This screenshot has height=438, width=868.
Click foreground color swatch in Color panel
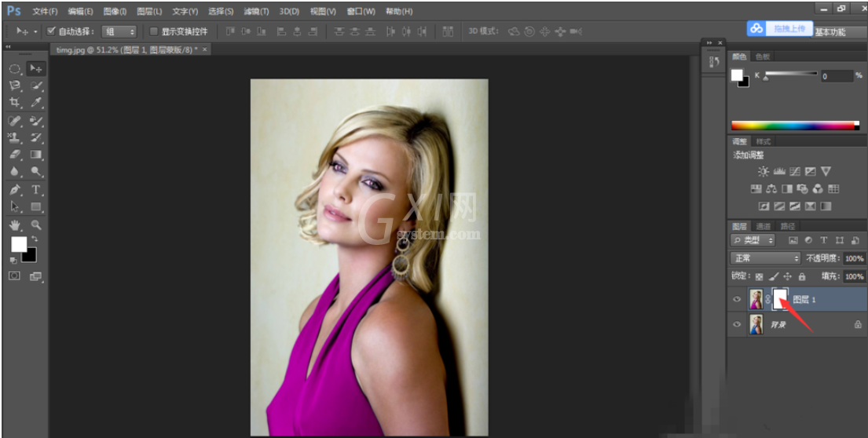tap(737, 75)
